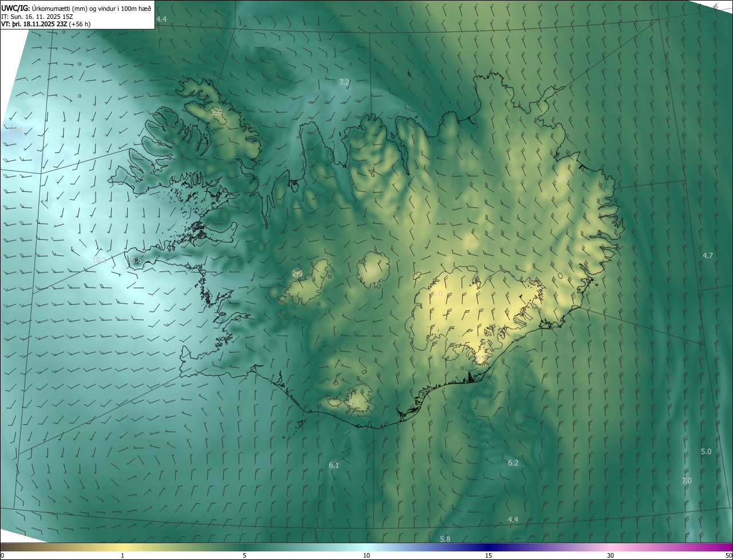Click the 7.2 value on the map
Screen dimensions: 733x560
coord(344,82)
